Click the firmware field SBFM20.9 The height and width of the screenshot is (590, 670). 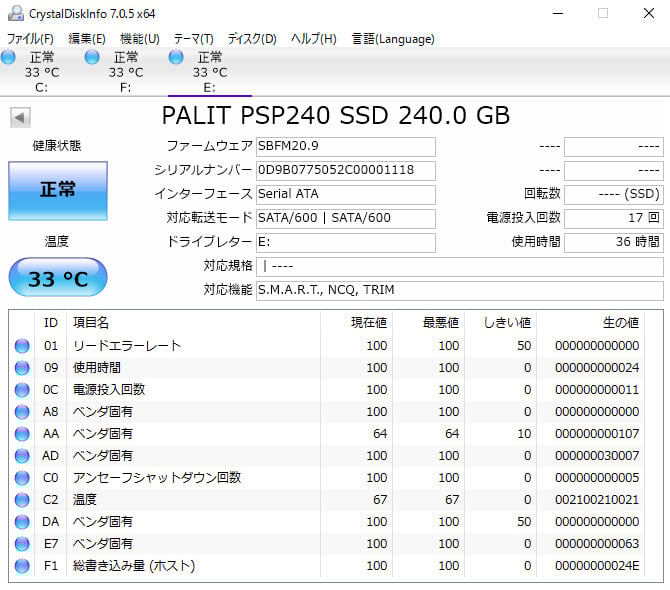tap(346, 147)
